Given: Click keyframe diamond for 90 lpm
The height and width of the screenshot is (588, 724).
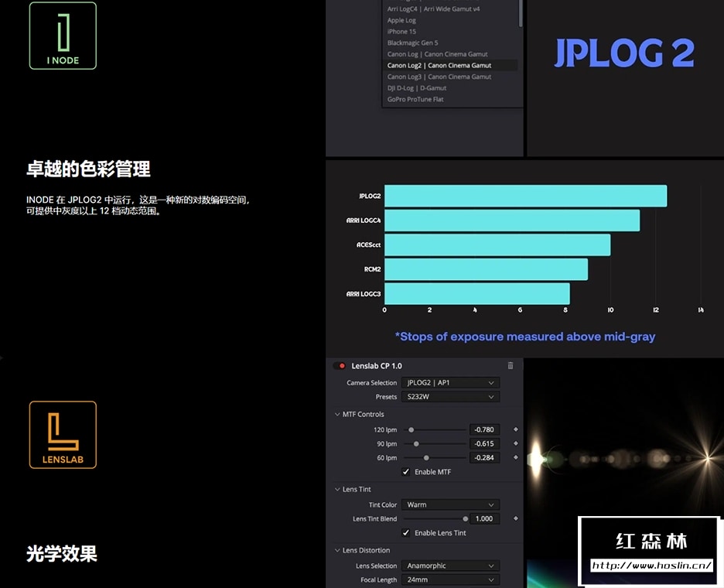Looking at the screenshot, I should 516,443.
